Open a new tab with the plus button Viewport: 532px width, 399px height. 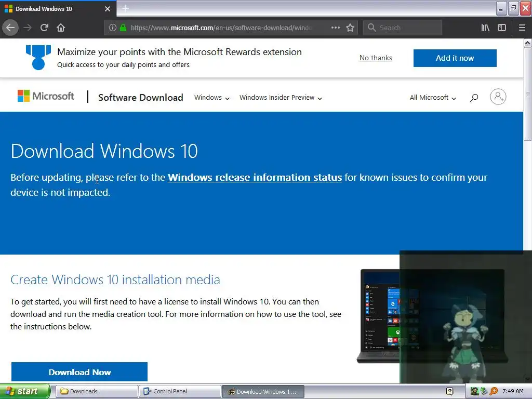click(x=125, y=8)
